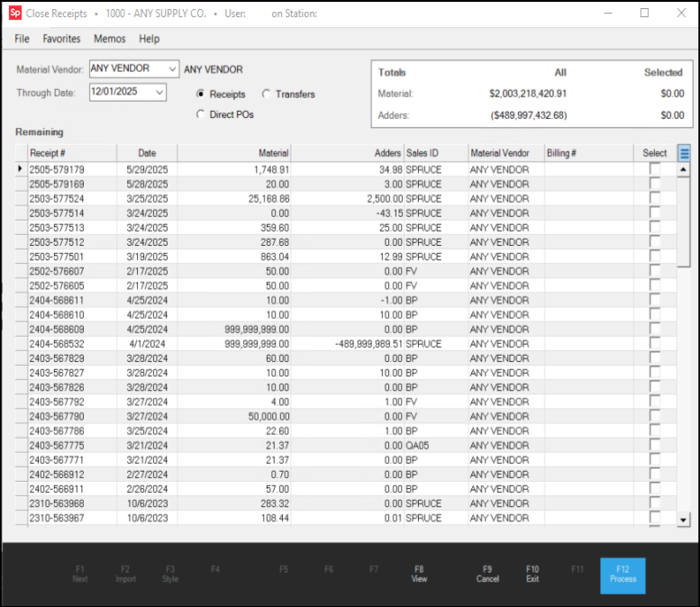This screenshot has width=700, height=607.
Task: Click the adders value -43.15
Action: pos(389,213)
